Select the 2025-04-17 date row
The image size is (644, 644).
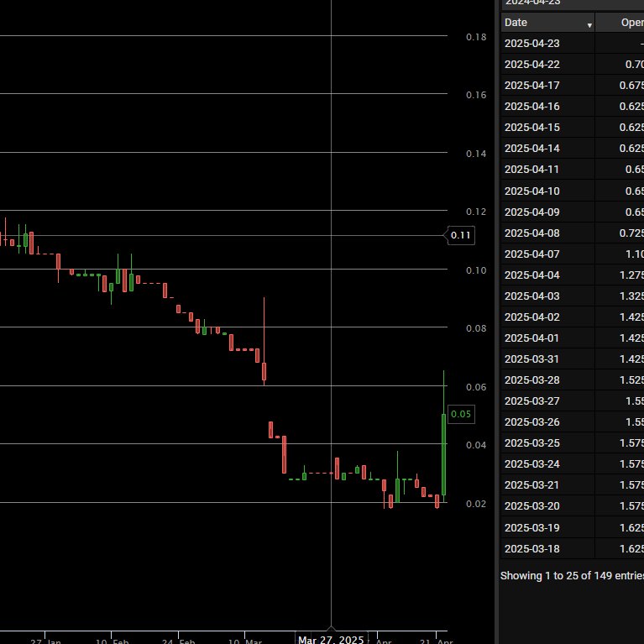coord(573,85)
